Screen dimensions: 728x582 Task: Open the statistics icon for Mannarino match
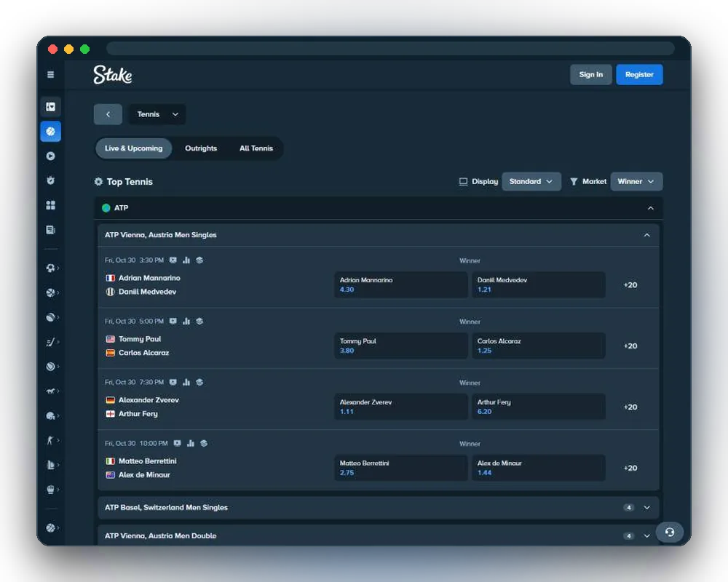click(186, 260)
